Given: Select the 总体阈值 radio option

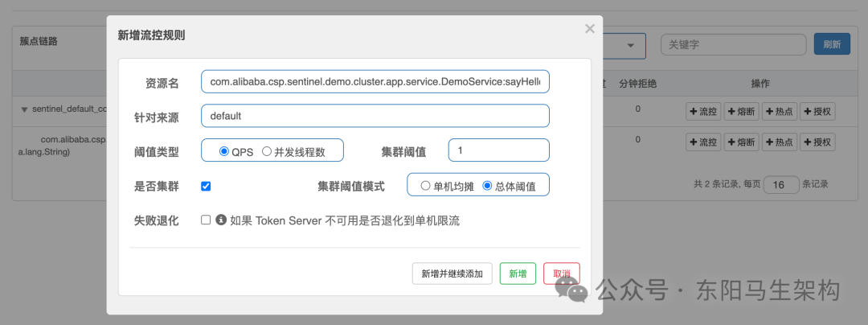Looking at the screenshot, I should 487,186.
